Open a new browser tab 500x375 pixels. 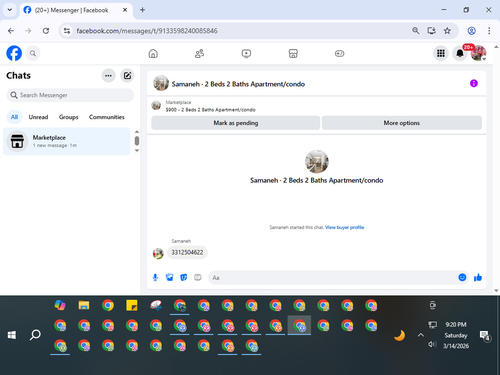(x=142, y=10)
